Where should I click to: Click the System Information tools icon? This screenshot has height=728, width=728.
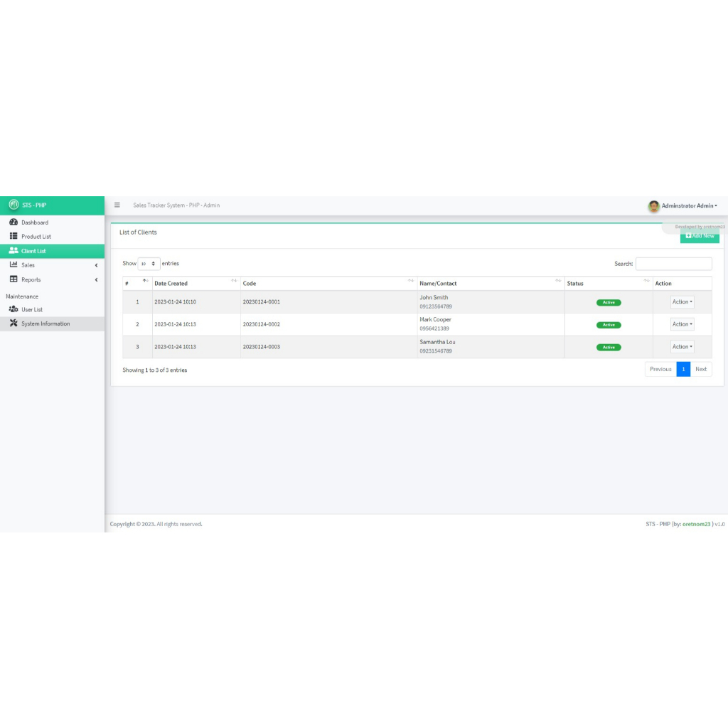pos(14,323)
